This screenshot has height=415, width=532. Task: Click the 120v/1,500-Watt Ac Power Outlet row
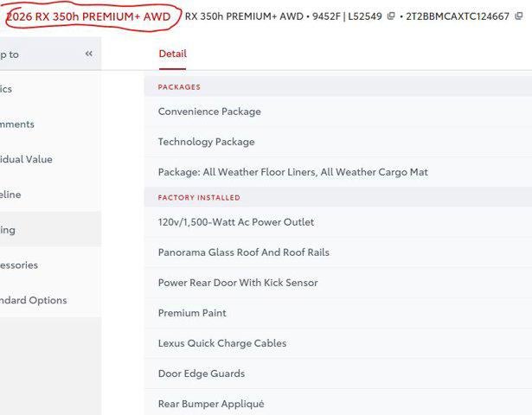point(235,222)
